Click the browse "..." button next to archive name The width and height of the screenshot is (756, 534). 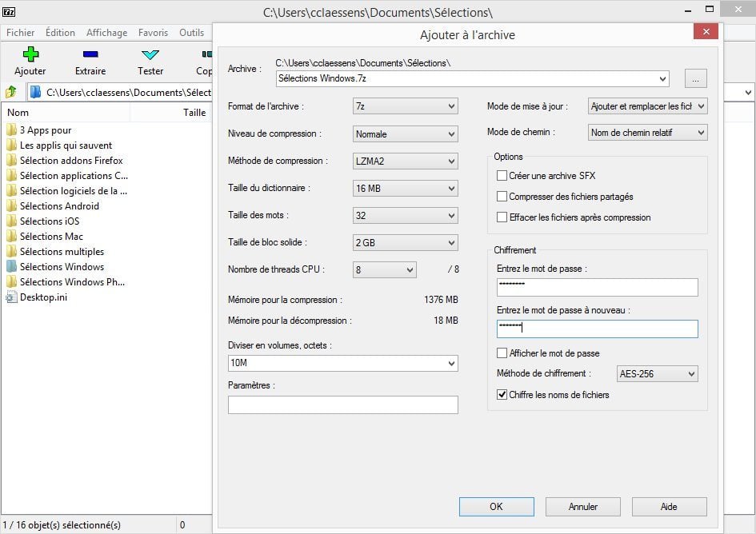tap(695, 78)
